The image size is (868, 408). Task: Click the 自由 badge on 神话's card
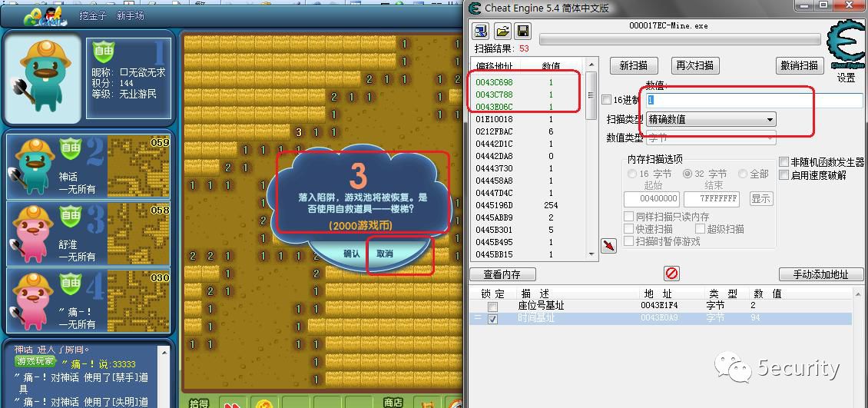71,148
